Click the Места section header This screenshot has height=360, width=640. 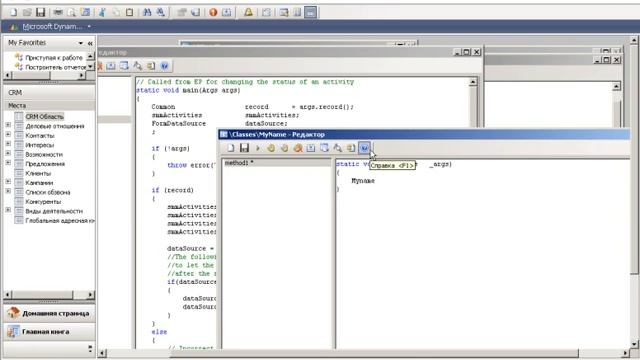[x=49, y=105]
